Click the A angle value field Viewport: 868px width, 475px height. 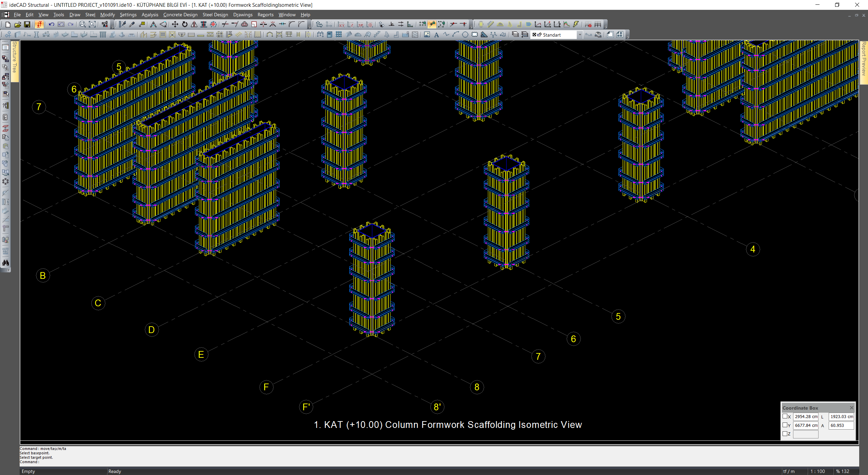click(842, 426)
